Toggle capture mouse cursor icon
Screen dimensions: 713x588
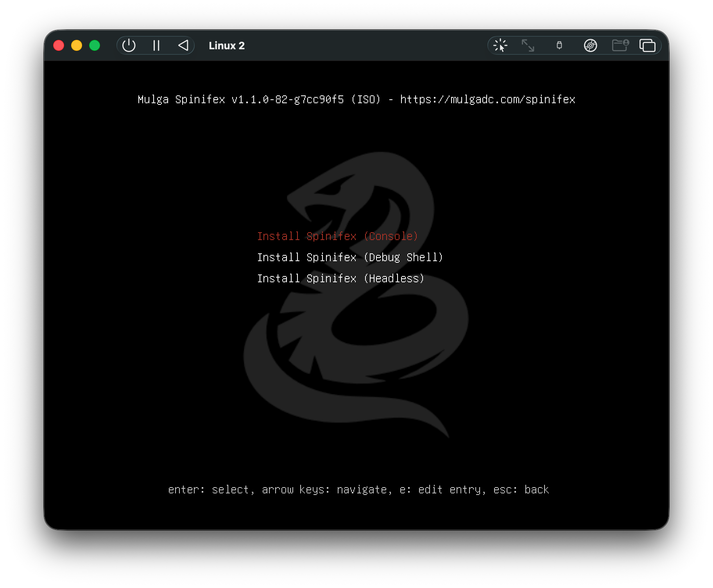click(500, 46)
